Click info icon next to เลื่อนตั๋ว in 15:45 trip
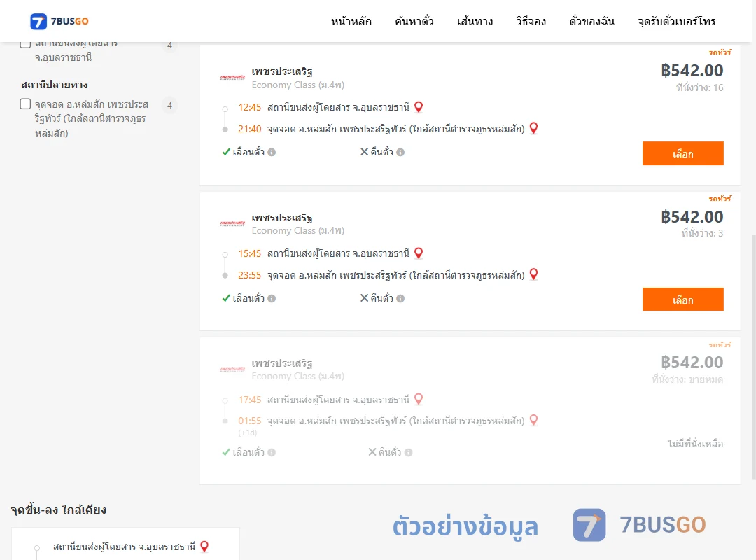756x560 pixels. (x=272, y=299)
